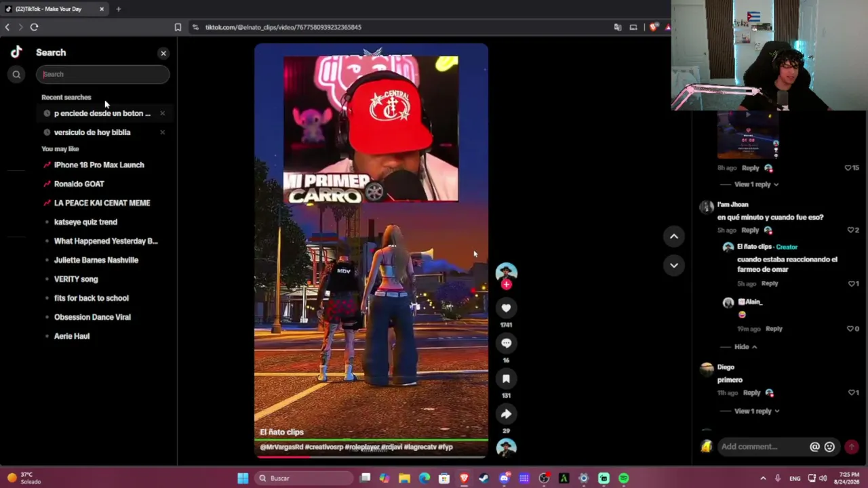Open the Windows Start menu

click(x=243, y=478)
